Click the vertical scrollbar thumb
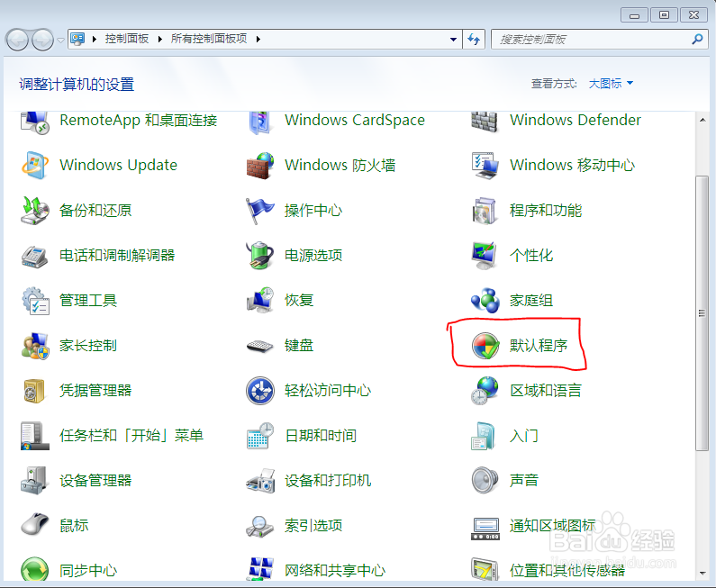This screenshot has height=588, width=716. coord(702,313)
